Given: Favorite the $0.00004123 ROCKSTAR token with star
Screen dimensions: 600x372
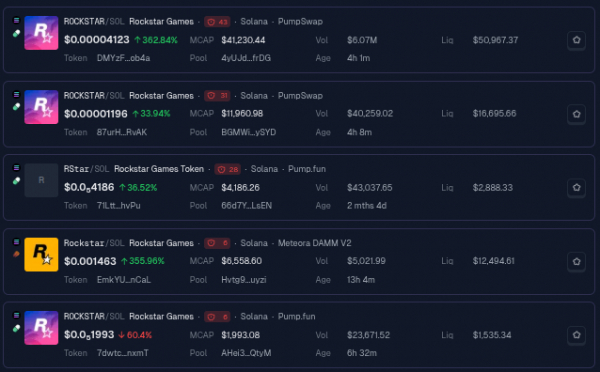Looking at the screenshot, I should pyautogui.click(x=576, y=40).
